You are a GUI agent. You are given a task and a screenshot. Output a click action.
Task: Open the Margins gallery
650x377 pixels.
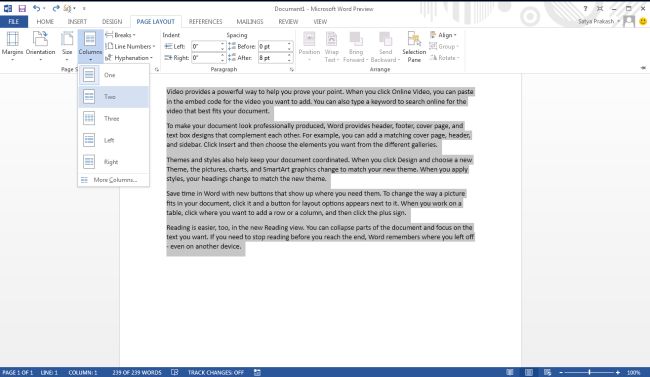pyautogui.click(x=12, y=46)
